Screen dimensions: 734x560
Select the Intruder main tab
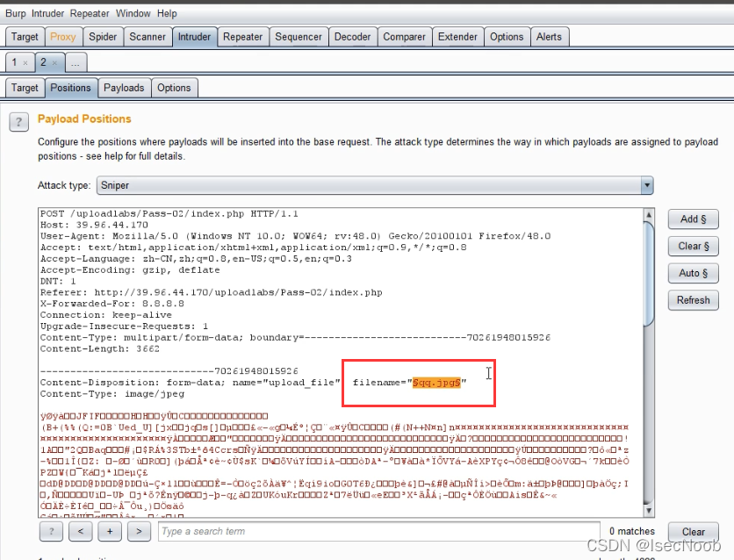coord(194,37)
